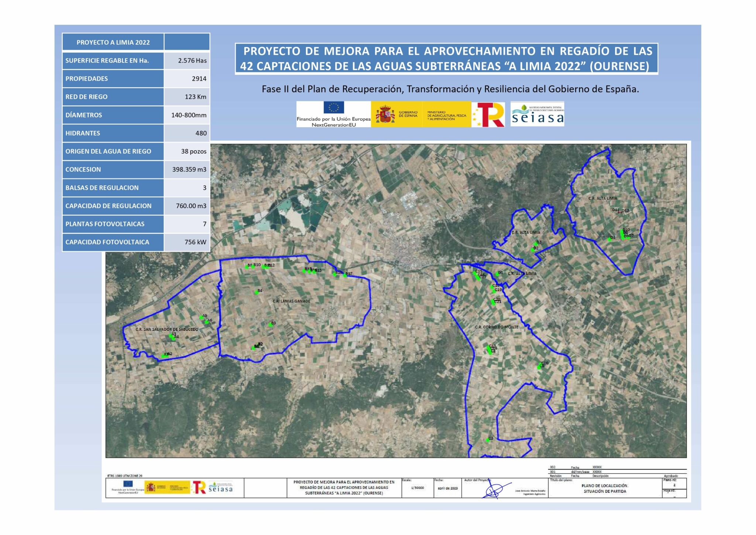Click the green well marker D1
Image resolution: width=756 pixels, height=535 pixels.
point(497,274)
